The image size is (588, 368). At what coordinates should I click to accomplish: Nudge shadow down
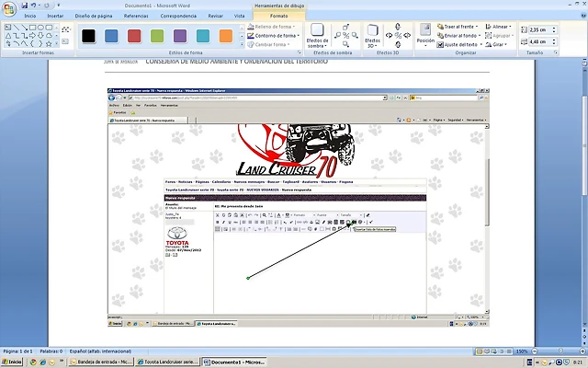click(345, 44)
